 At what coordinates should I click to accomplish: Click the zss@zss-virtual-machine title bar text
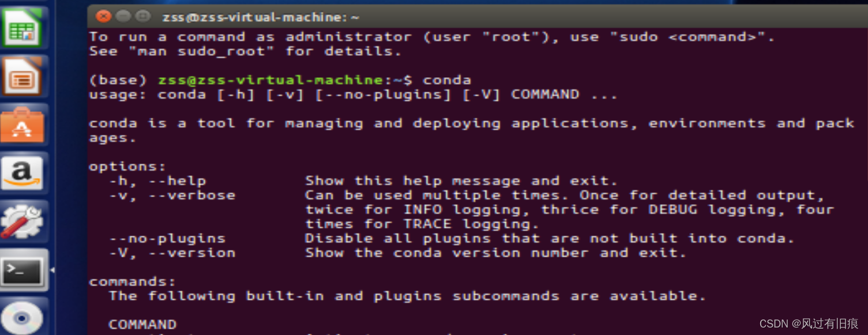[261, 17]
